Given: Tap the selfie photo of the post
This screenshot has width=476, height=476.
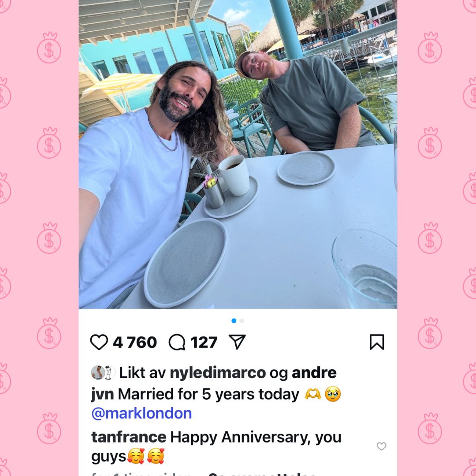Looking at the screenshot, I should pos(238,154).
